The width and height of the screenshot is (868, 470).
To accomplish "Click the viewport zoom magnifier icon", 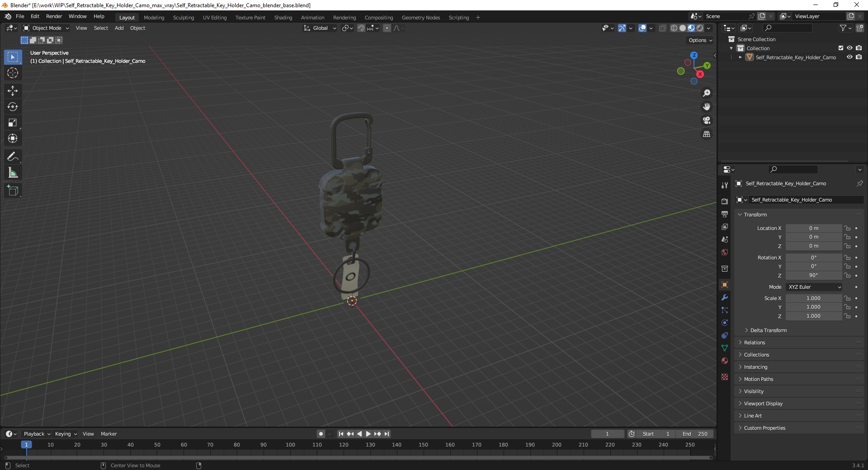I will click(706, 93).
